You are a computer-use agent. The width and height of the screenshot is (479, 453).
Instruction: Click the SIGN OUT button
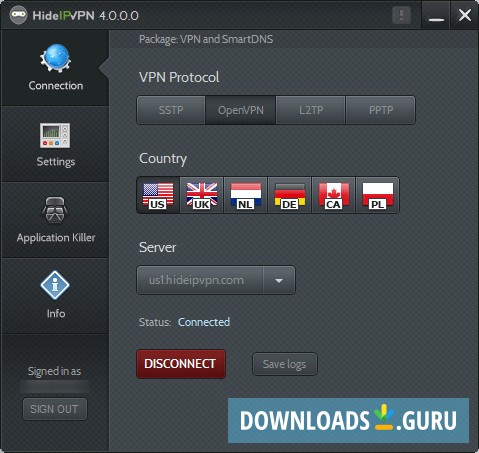[x=55, y=409]
